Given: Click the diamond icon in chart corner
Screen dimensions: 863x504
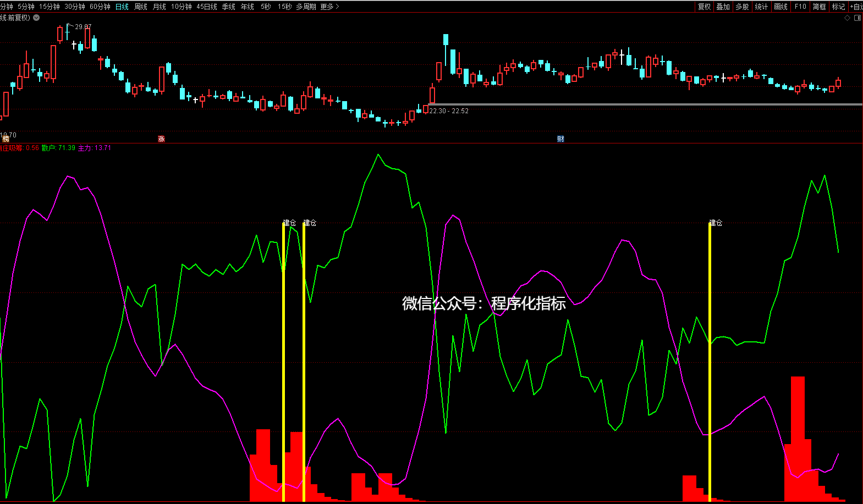Looking at the screenshot, I should tap(847, 18).
